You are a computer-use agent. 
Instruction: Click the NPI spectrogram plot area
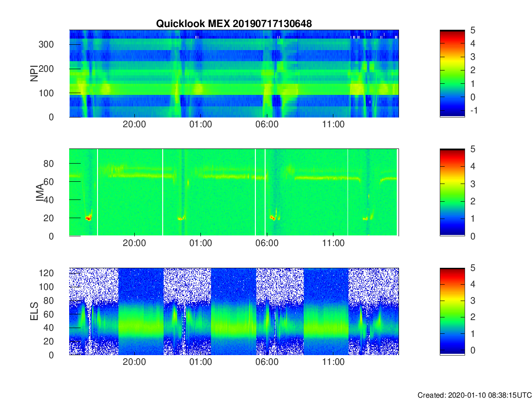(x=234, y=74)
